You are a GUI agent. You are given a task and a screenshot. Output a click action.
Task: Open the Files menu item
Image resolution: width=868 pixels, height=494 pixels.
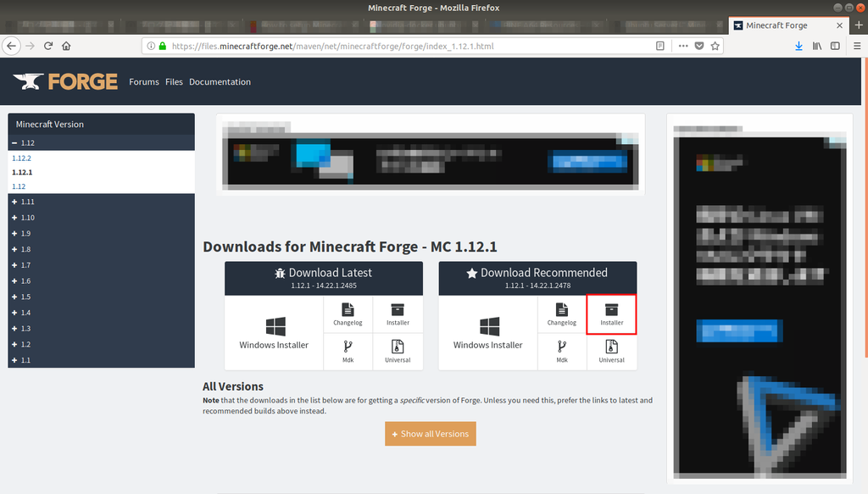174,82
